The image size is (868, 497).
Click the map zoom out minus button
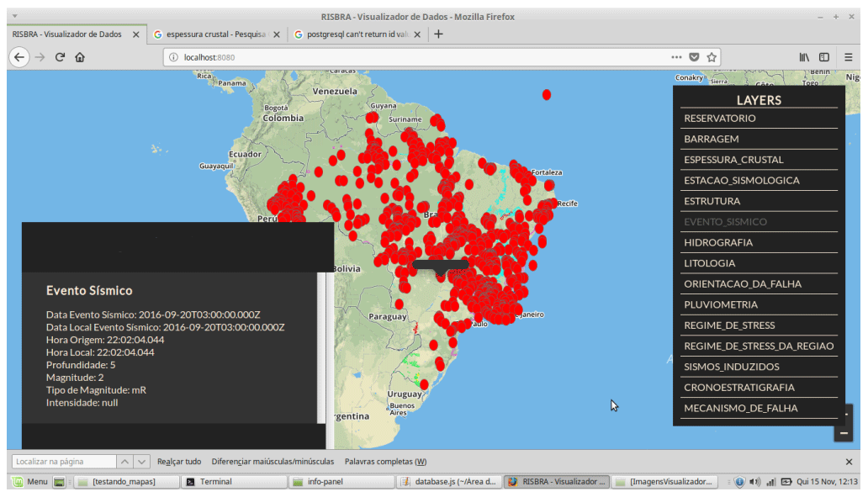point(844,433)
